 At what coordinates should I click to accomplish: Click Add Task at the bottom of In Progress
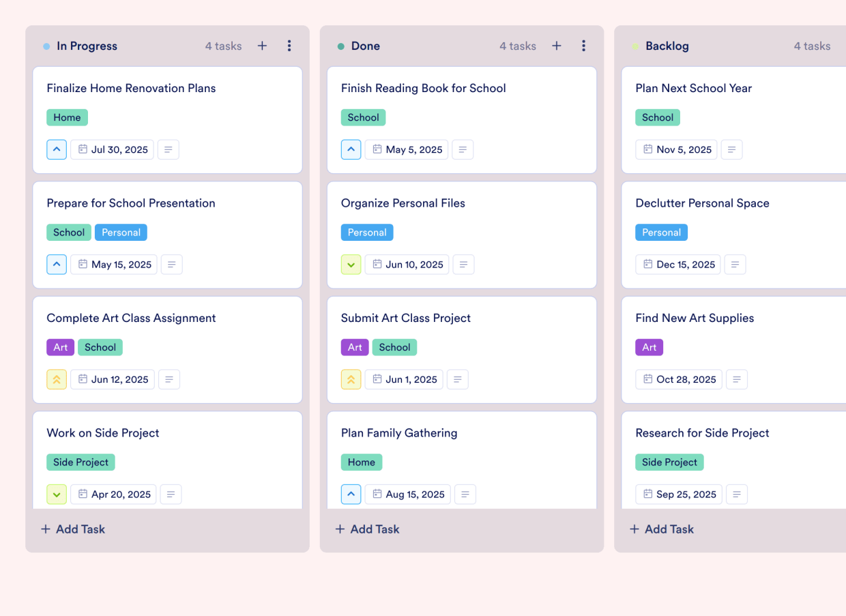72,529
